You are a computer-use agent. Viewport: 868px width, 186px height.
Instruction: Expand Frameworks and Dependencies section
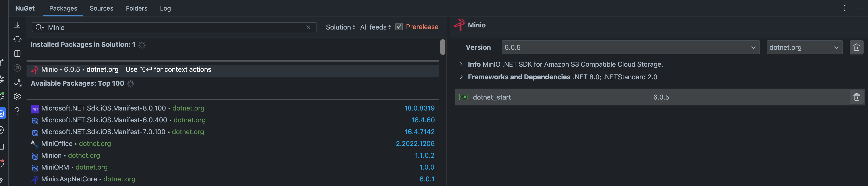[461, 77]
